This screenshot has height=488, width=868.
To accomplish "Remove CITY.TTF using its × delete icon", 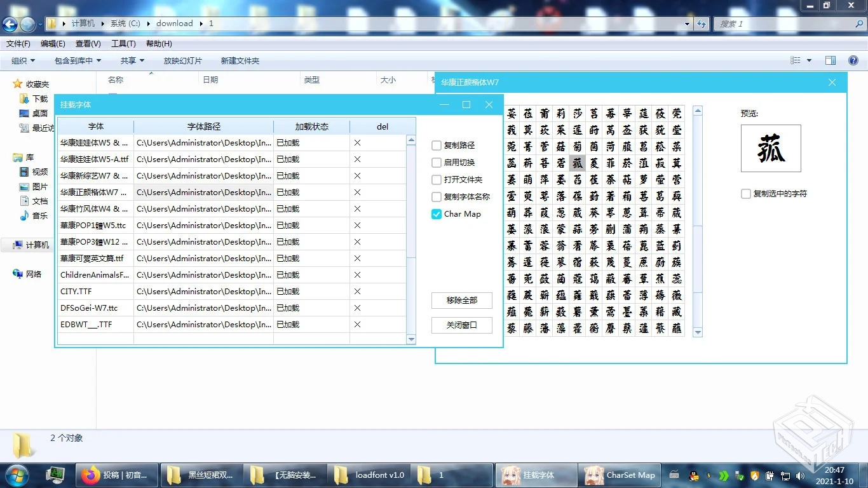I will pos(356,291).
